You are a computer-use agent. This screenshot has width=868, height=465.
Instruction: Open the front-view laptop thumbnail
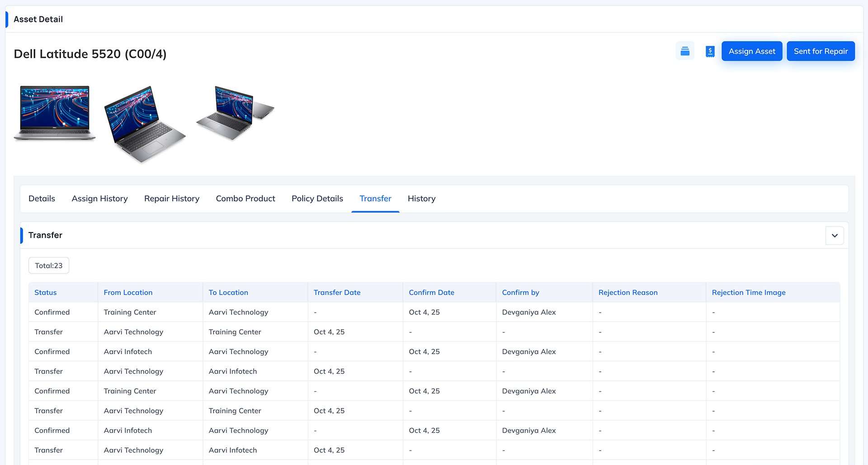point(55,113)
